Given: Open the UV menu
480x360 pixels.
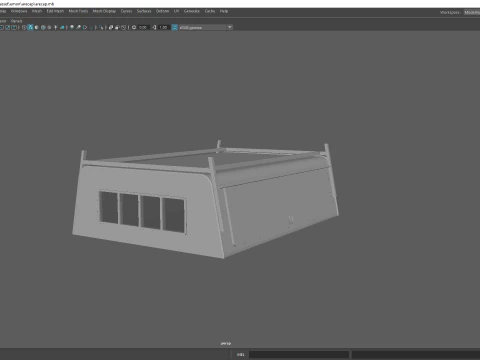Looking at the screenshot, I should tap(176, 11).
